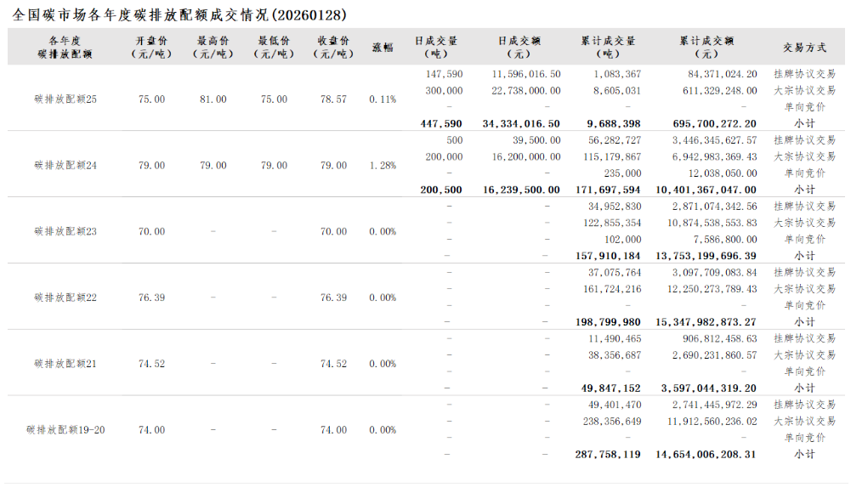Select the 碳排放配额24 row label
Viewport: 868px width, 493px height.
pyautogui.click(x=65, y=166)
